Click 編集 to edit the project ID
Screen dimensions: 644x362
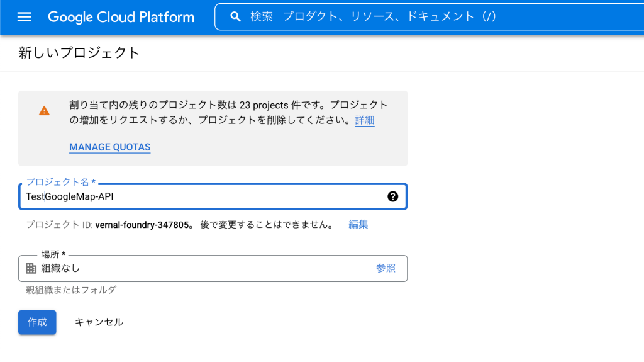click(x=358, y=224)
